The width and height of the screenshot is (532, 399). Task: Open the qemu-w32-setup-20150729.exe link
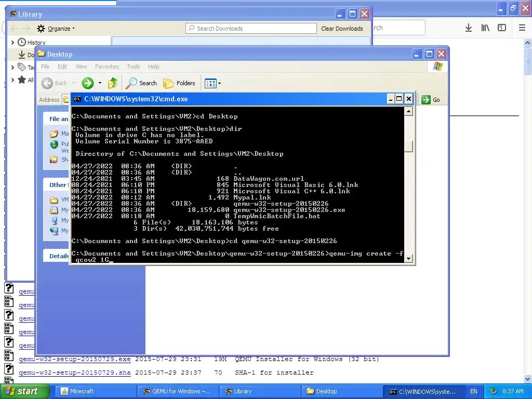coord(75,359)
